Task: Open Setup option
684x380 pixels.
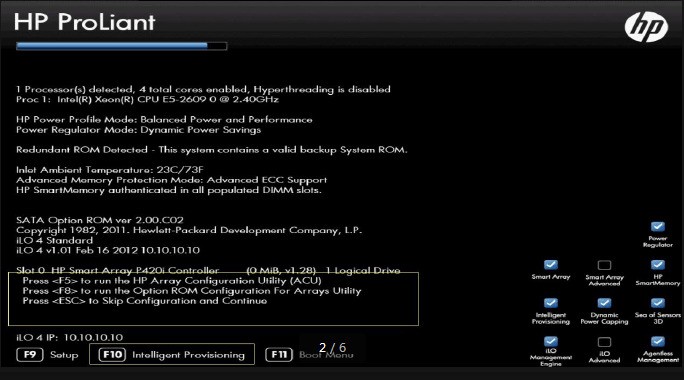Action: 64,355
